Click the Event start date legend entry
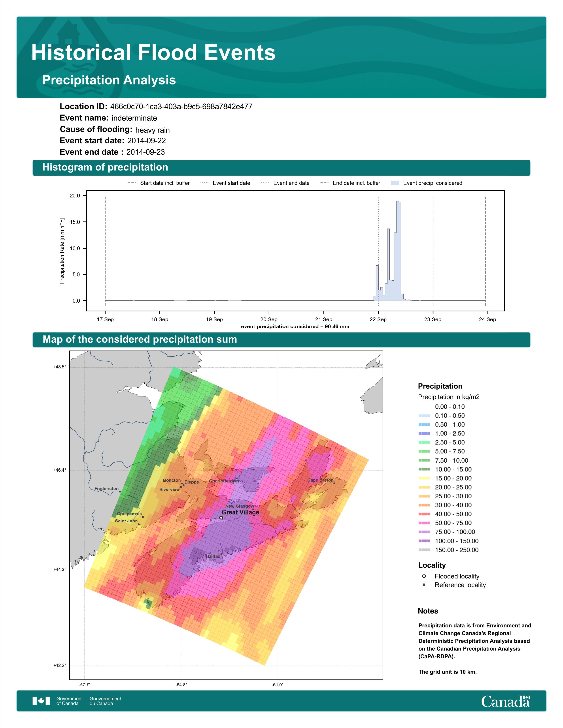 coord(225,183)
